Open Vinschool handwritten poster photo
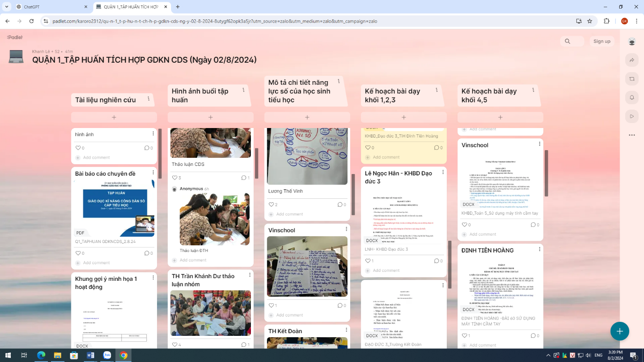The height and width of the screenshot is (362, 644). pyautogui.click(x=307, y=266)
